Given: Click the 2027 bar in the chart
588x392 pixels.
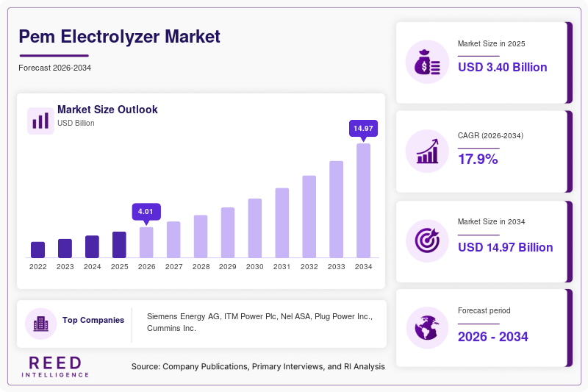Looking at the screenshot, I should tap(173, 240).
